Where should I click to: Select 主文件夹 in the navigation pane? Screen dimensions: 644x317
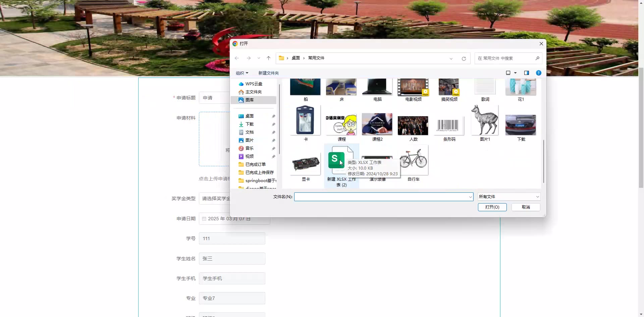click(254, 92)
